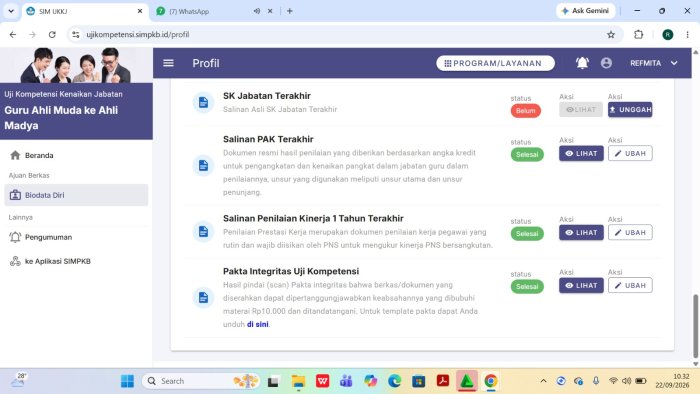The width and height of the screenshot is (700, 394).
Task: Click the Salinan PAK Terakhir heading
Action: 268,139
